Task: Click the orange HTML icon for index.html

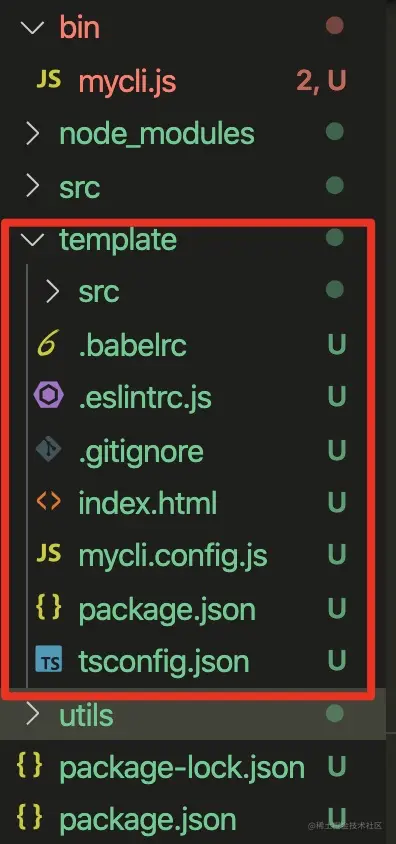Action: 48,502
